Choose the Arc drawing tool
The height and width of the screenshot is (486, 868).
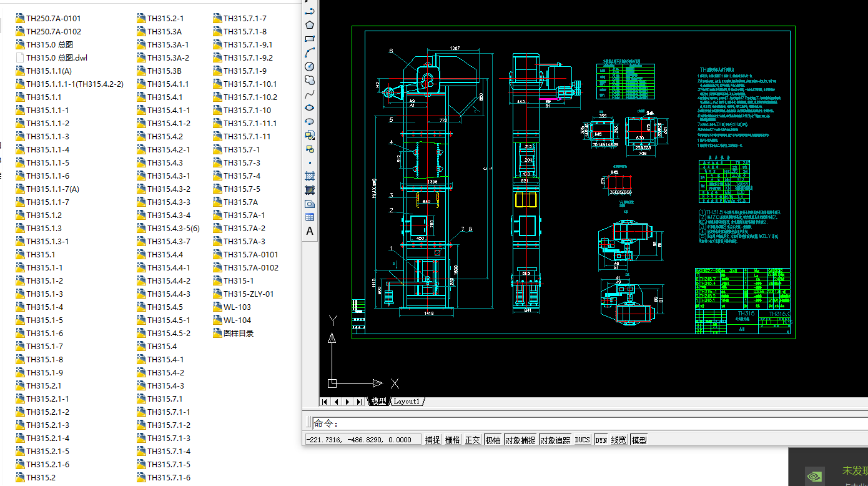pyautogui.click(x=310, y=52)
